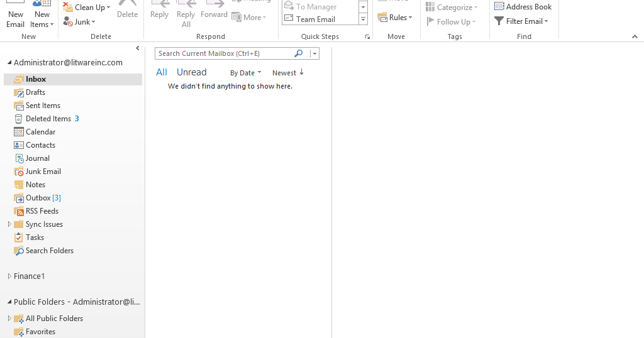Open the Filter Email dropdown
The width and height of the screenshot is (644, 338).
(x=521, y=21)
